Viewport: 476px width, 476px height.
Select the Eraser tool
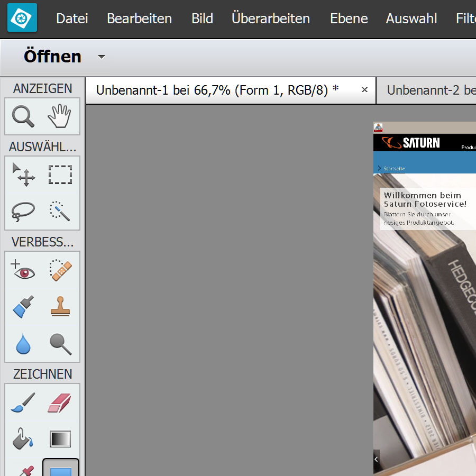pos(59,403)
